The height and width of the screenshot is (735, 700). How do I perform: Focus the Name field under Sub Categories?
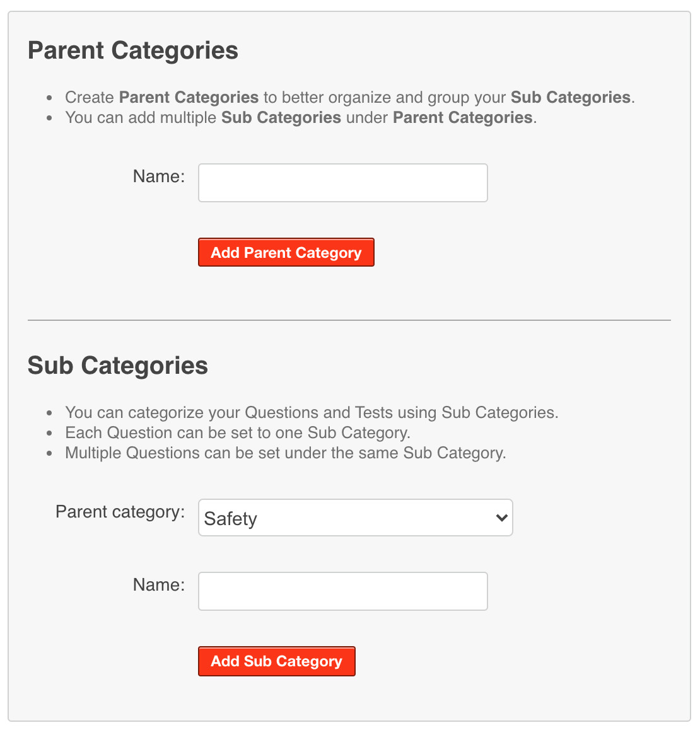[342, 591]
